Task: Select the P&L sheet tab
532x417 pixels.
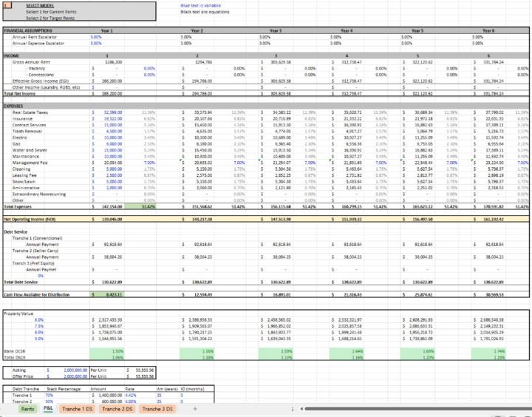Action: 48,409
